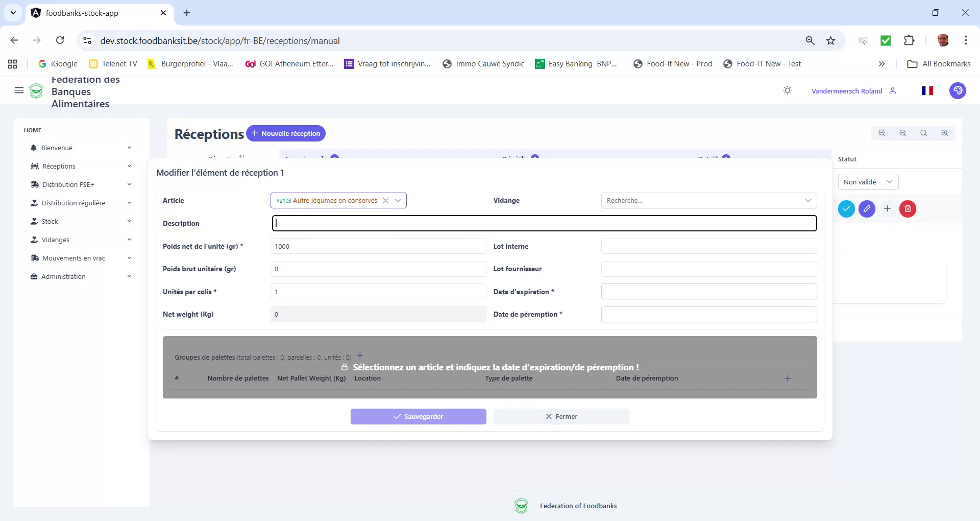
Task: Edit the line using the purple pencil icon
Action: point(867,209)
